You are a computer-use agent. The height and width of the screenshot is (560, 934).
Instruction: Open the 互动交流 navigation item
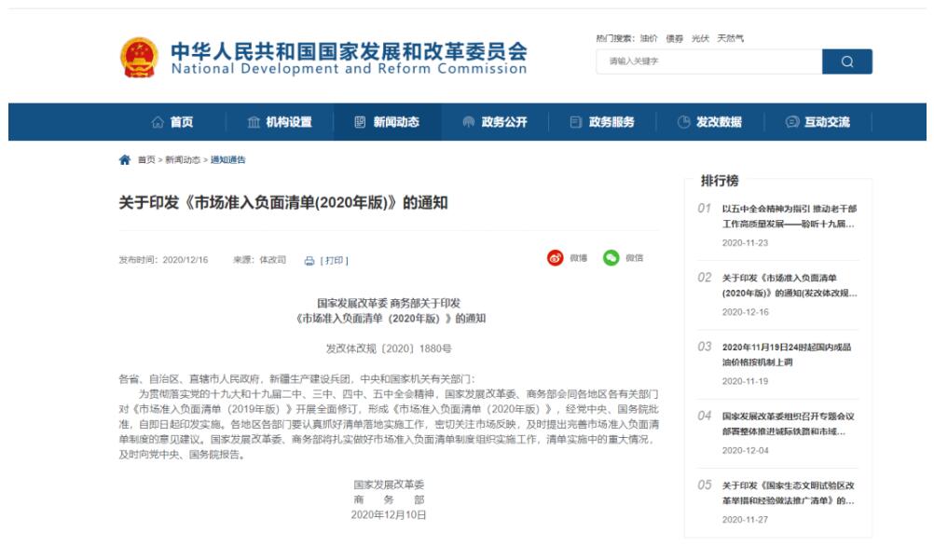tap(817, 122)
